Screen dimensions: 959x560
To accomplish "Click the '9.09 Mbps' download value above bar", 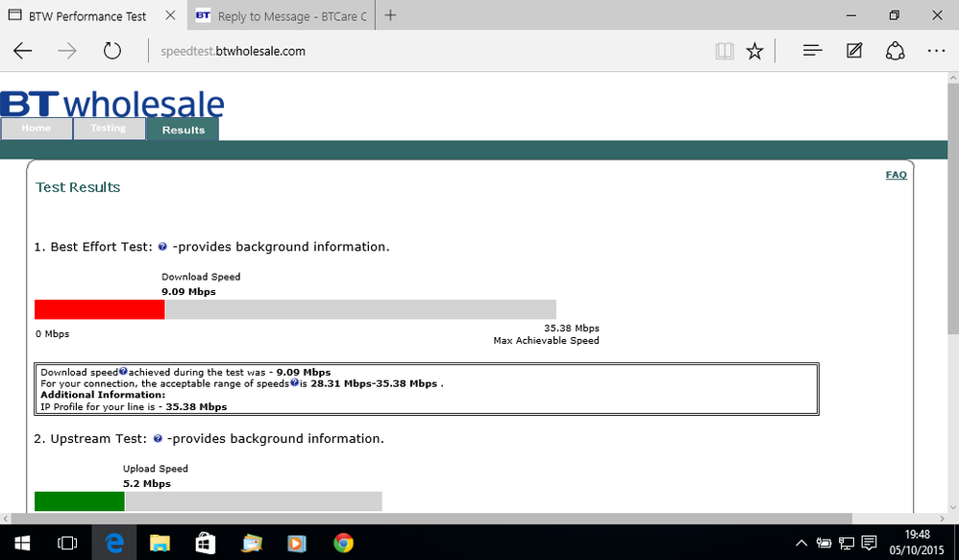I will 188,292.
